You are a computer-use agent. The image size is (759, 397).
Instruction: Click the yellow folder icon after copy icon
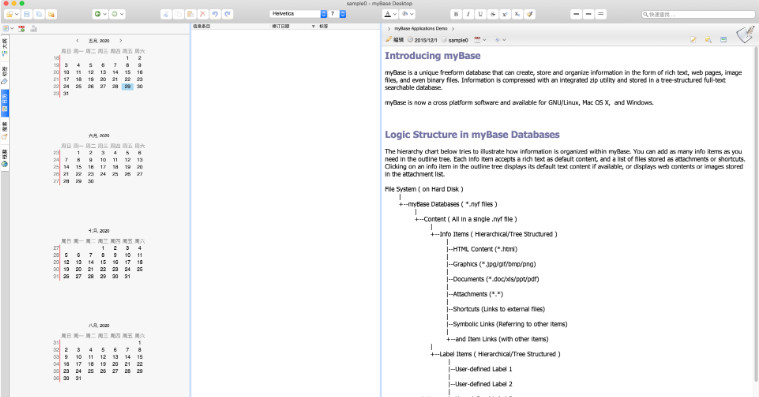(x=51, y=14)
